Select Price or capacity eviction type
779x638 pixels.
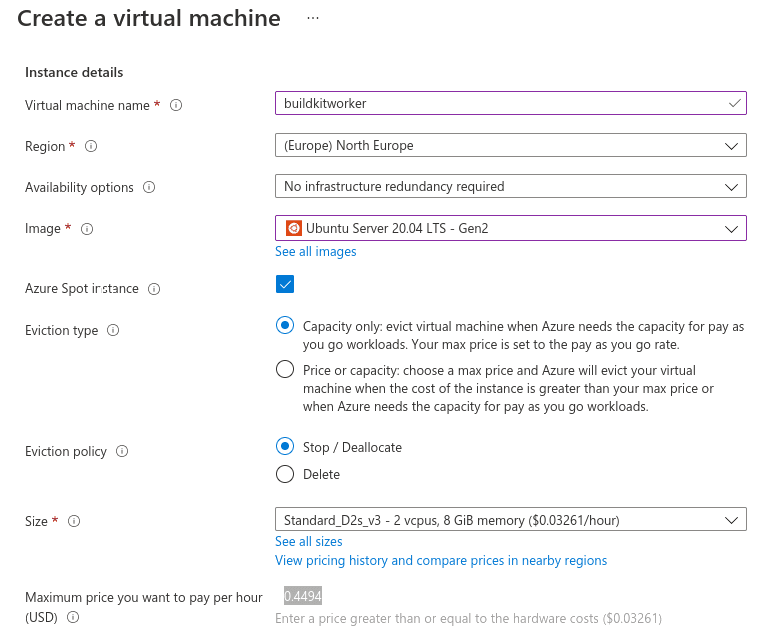click(x=285, y=370)
